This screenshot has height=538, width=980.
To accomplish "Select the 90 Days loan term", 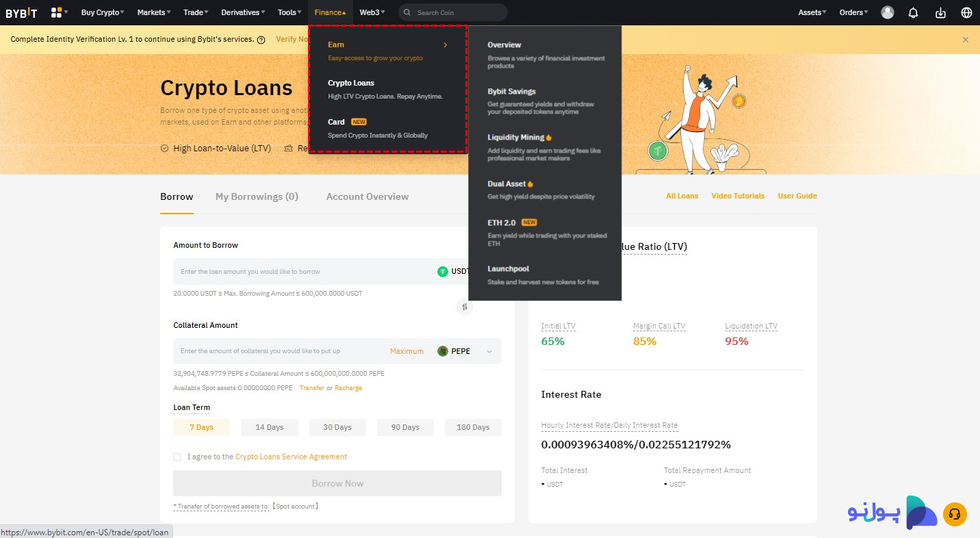I will click(x=405, y=427).
